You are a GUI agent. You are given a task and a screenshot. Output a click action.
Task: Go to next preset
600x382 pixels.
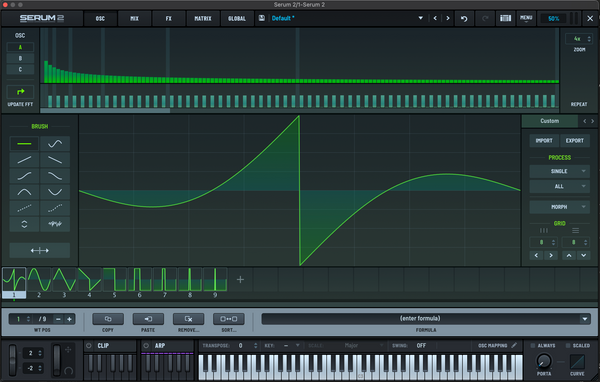[x=448, y=18]
